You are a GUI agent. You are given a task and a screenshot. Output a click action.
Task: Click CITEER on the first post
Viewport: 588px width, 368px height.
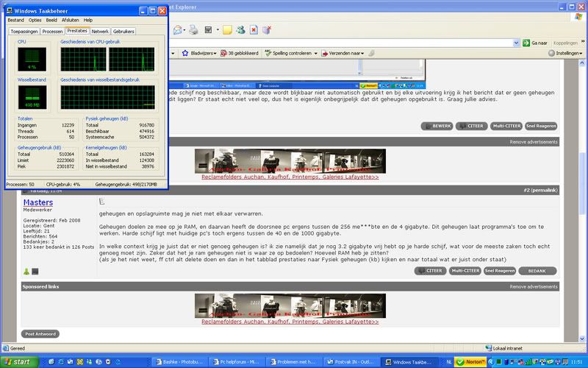coord(472,126)
